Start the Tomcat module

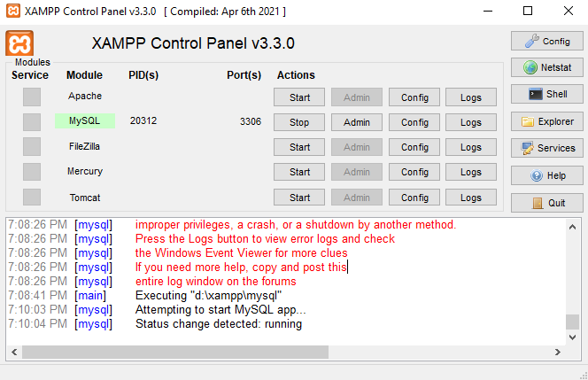click(x=299, y=198)
